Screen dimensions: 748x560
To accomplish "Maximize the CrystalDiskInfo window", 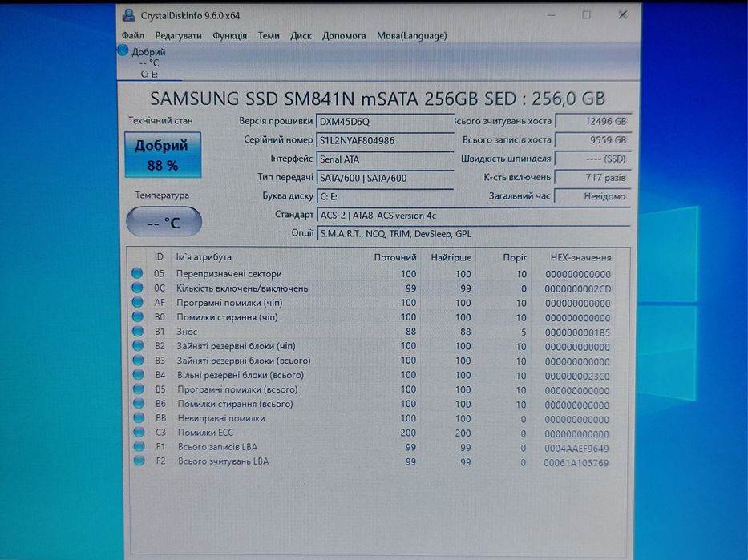I will [x=586, y=15].
